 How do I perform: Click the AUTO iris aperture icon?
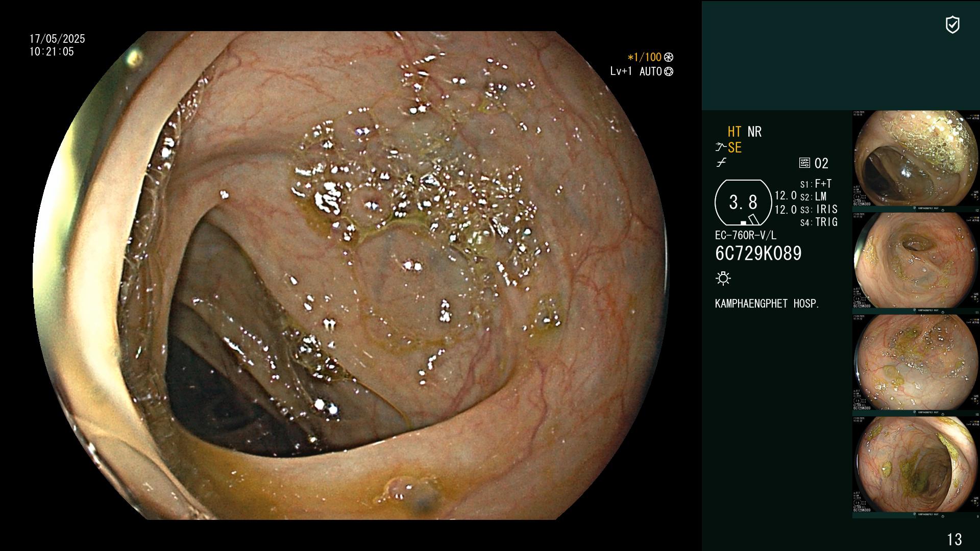pyautogui.click(x=669, y=71)
